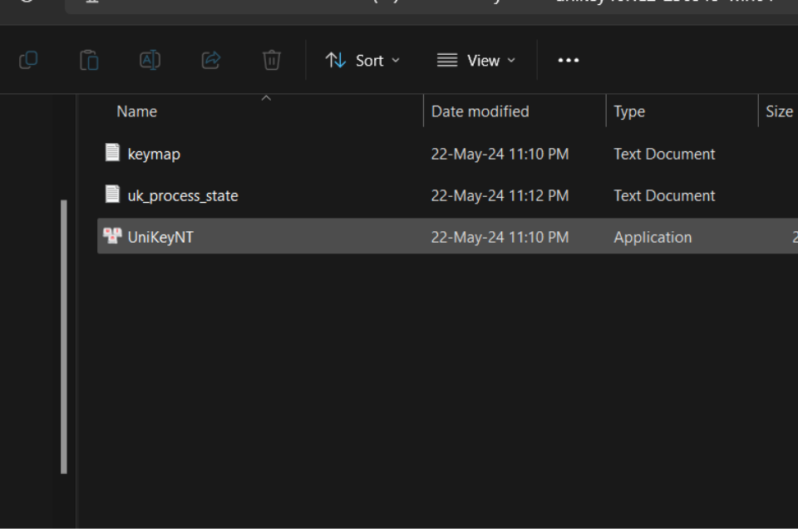Select the UniKeyNT file name
The width and height of the screenshot is (798, 532).
pos(160,237)
